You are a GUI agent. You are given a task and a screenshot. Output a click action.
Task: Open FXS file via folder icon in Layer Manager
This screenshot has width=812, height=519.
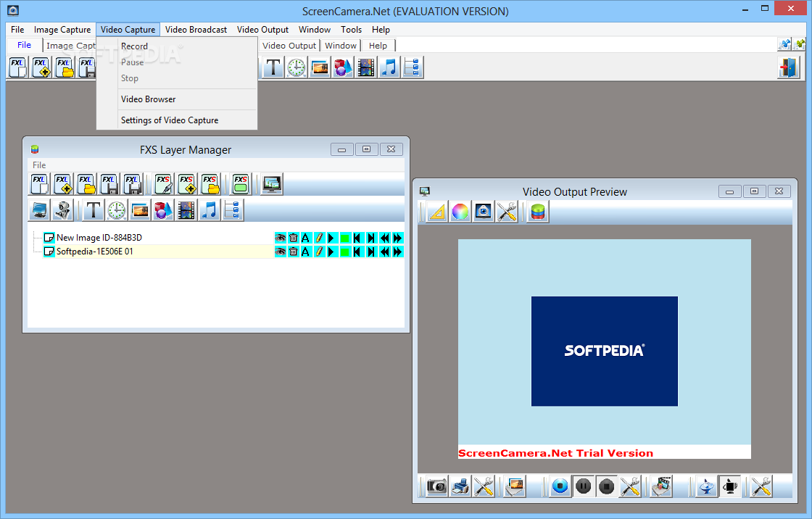click(x=210, y=184)
